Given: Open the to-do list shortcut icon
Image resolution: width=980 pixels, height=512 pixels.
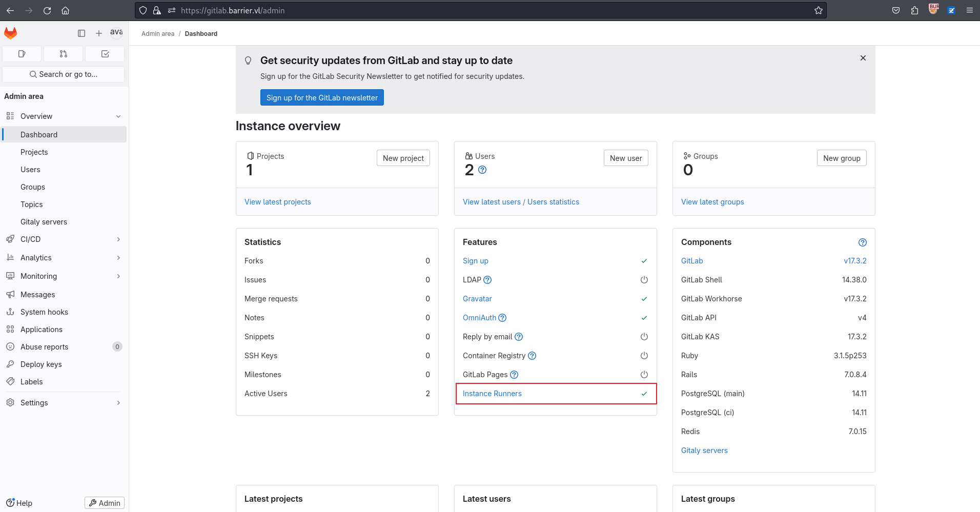Looking at the screenshot, I should (105, 54).
